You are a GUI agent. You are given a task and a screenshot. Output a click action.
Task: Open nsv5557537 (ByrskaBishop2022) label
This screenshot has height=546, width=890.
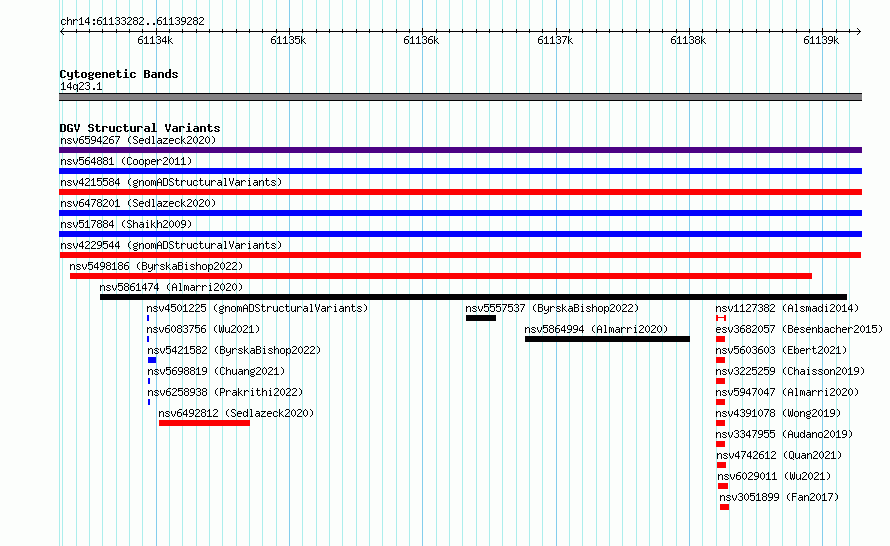[552, 308]
